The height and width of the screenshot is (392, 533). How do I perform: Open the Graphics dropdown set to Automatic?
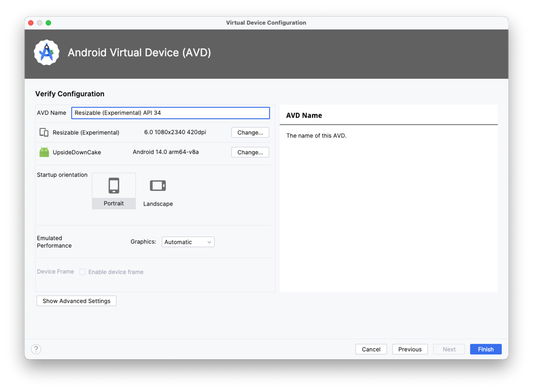click(x=188, y=242)
